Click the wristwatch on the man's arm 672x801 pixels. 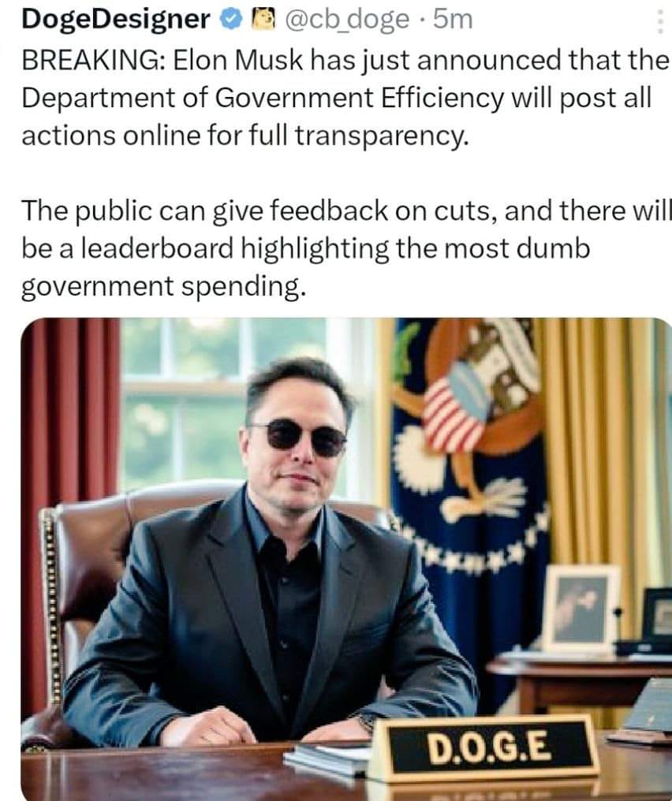[x=366, y=722]
